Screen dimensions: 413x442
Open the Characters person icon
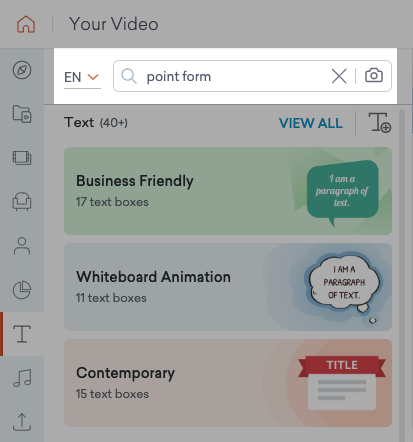click(x=22, y=246)
